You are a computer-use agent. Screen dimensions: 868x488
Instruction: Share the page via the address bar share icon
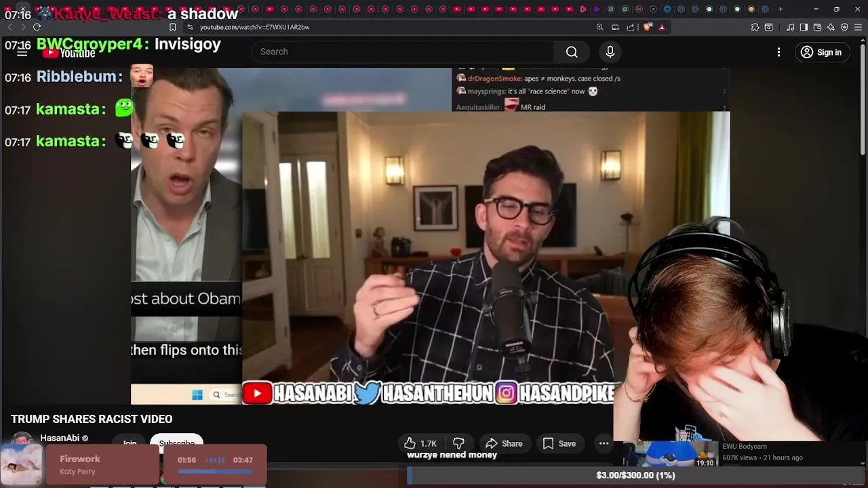coord(631,27)
